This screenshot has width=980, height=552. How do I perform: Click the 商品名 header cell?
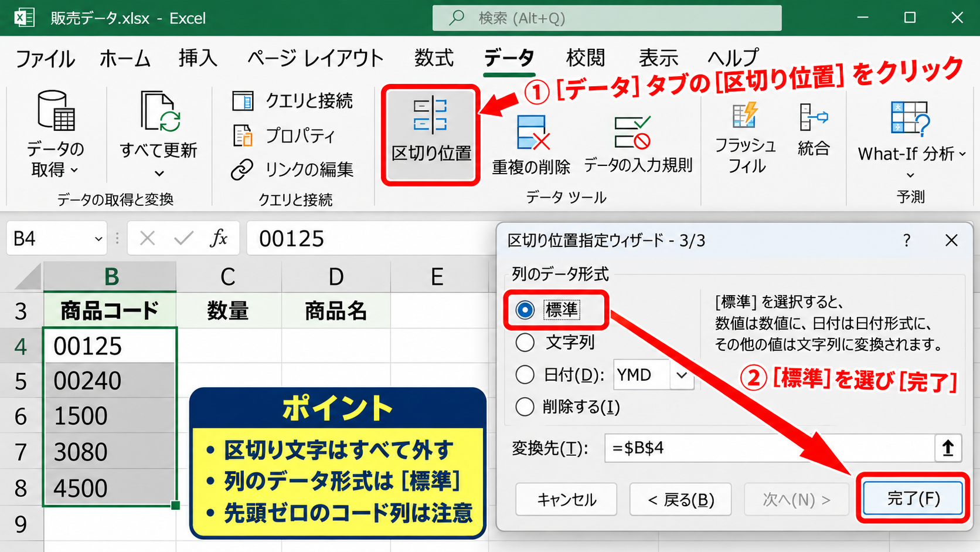pos(336,310)
